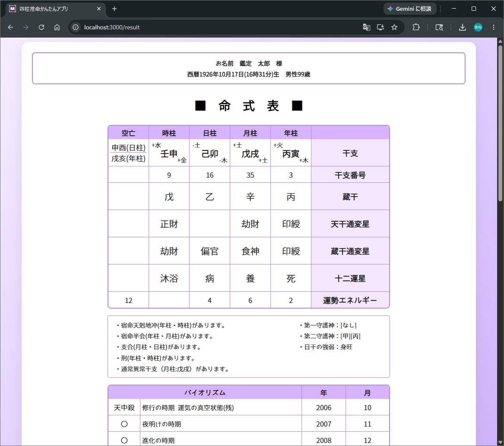Click the 己卯 cell in 日柱
Image resolution: width=504 pixels, height=446 pixels.
tap(209, 153)
